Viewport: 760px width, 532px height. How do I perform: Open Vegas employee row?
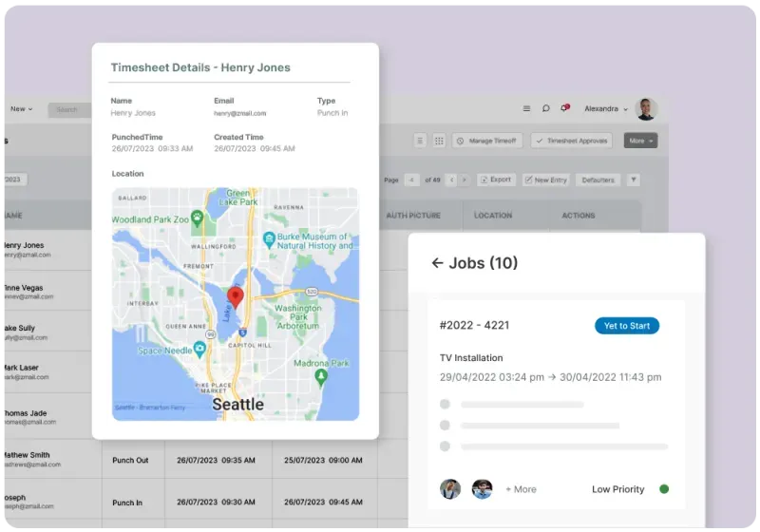click(48, 292)
